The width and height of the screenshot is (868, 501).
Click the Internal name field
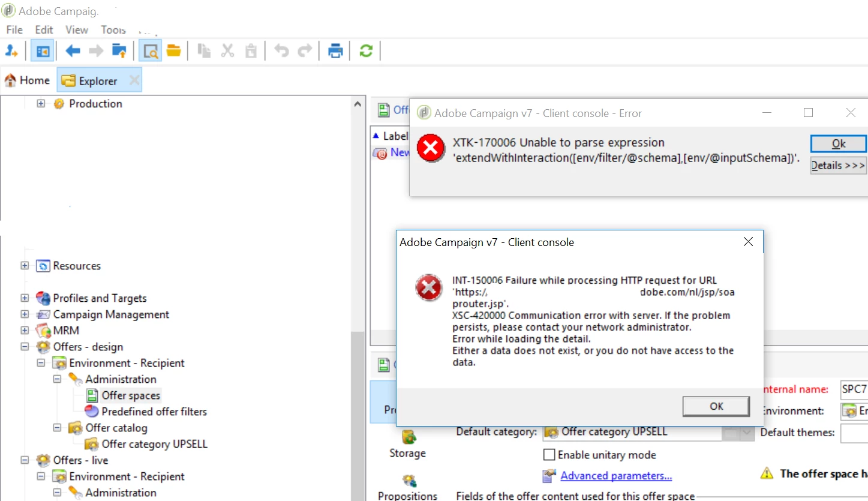pos(854,389)
